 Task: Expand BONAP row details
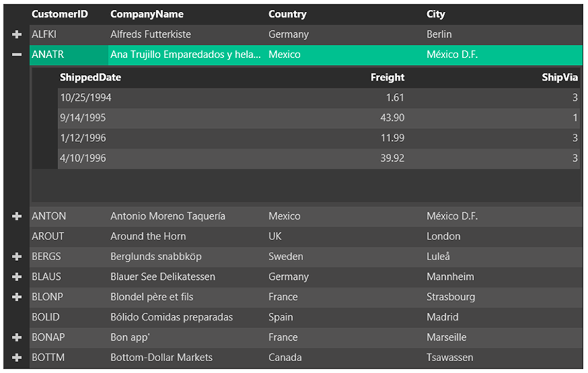tap(17, 337)
